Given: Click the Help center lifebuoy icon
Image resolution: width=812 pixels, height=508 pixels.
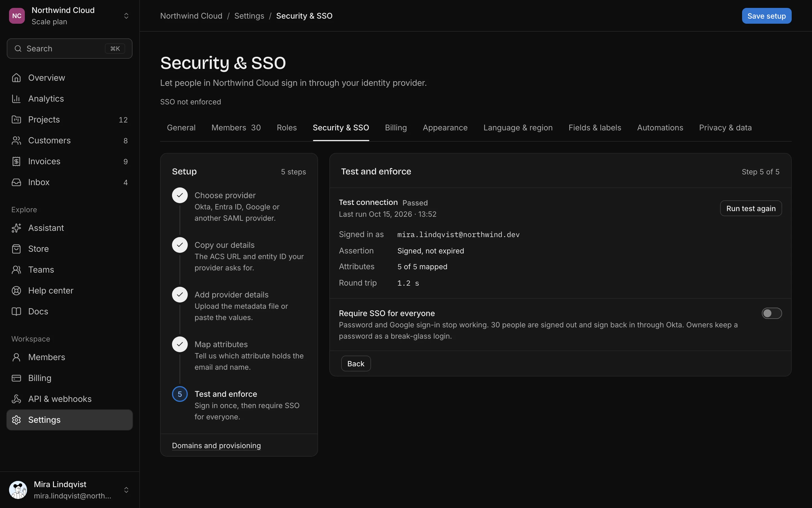Looking at the screenshot, I should click(x=16, y=290).
